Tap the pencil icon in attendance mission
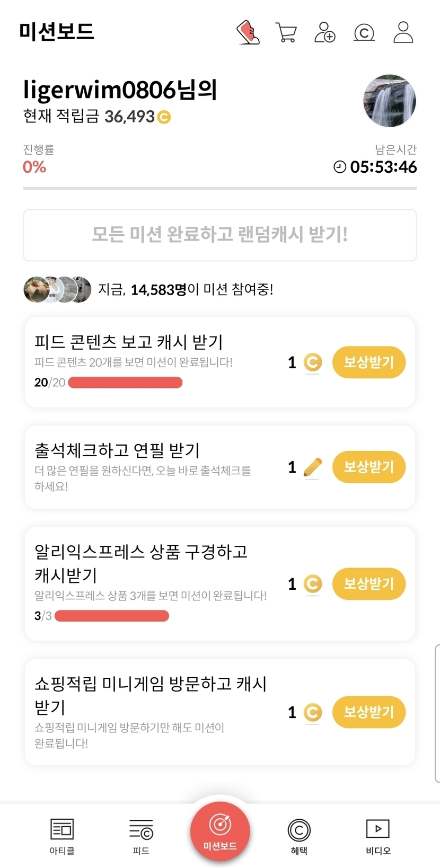The image size is (440, 868). (x=313, y=467)
